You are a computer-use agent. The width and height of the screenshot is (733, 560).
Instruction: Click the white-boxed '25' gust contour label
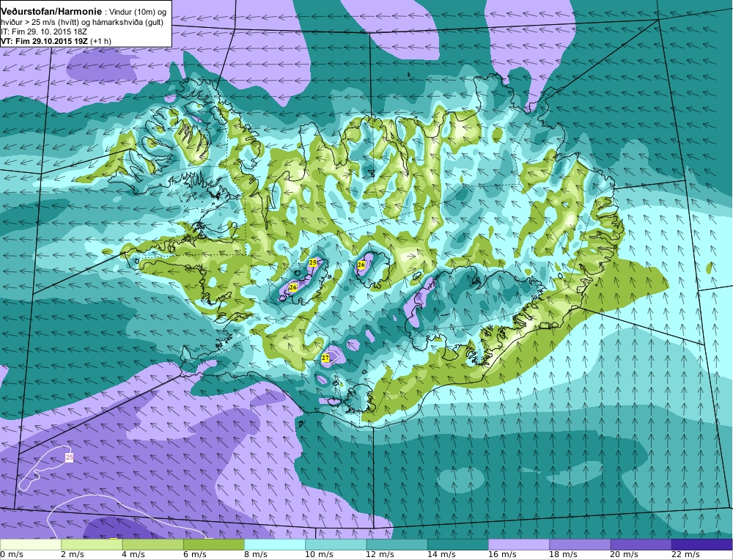69,457
